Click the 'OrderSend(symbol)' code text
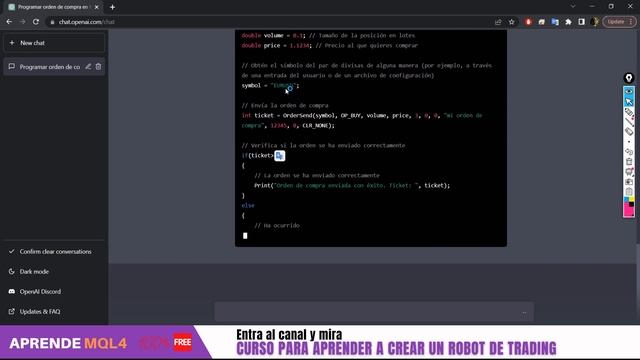Image resolution: width=640 pixels, height=360 pixels. (x=310, y=116)
